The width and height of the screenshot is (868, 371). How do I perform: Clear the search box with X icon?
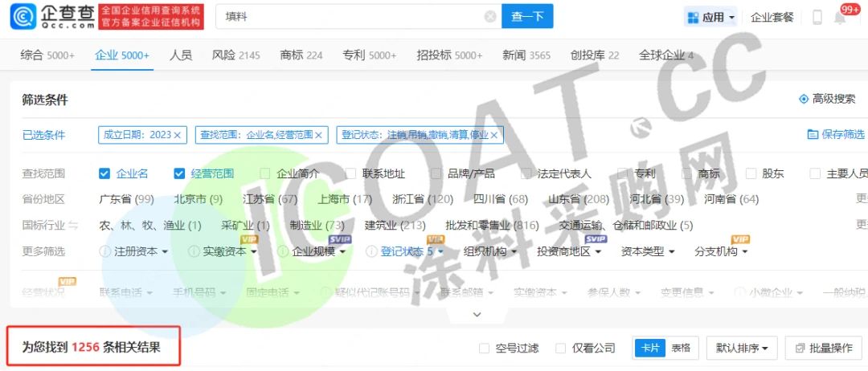[490, 17]
